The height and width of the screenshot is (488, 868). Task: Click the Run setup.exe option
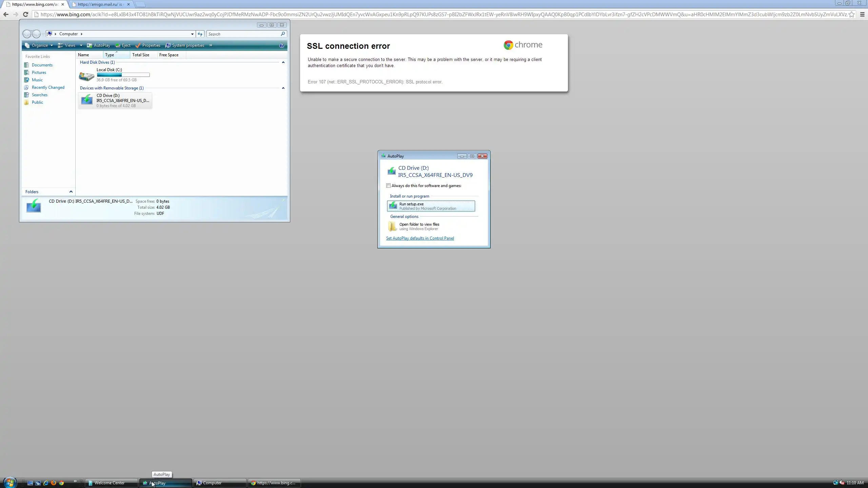(431, 206)
